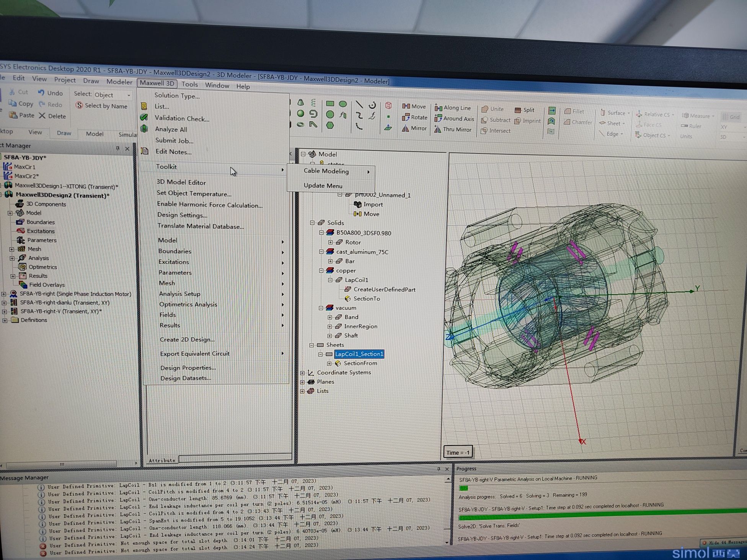The width and height of the screenshot is (747, 560).
Task: Click the Subtract boolean tool
Action: pos(496,120)
